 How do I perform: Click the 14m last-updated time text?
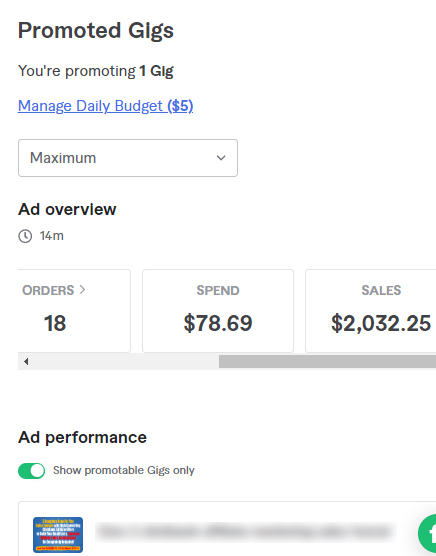point(52,236)
